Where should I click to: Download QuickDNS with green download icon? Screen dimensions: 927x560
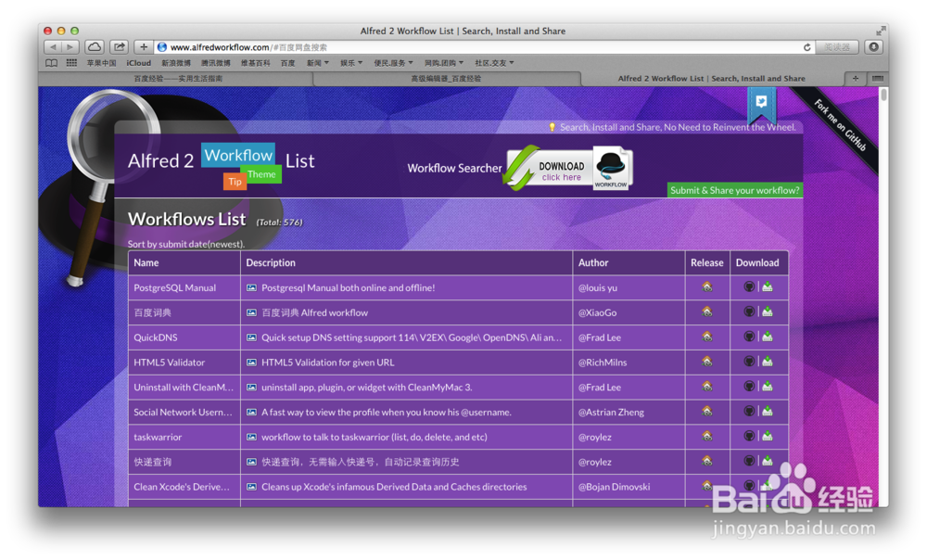pos(768,337)
